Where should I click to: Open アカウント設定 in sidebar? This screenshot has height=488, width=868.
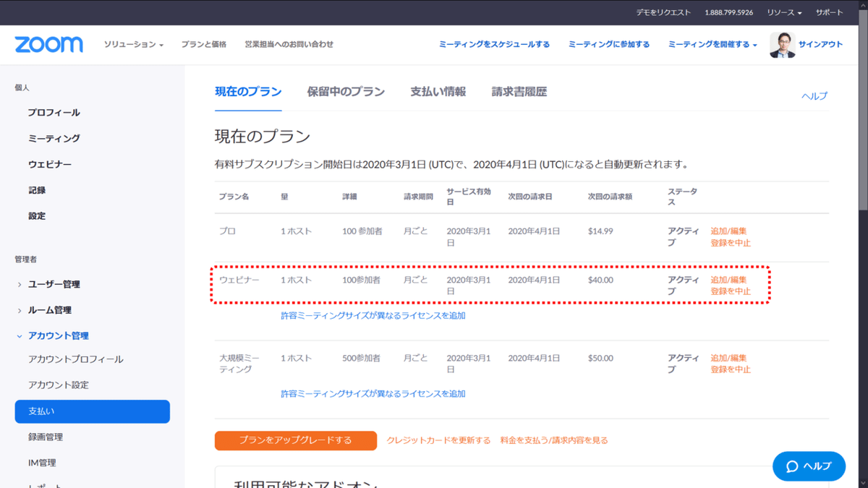(x=59, y=385)
